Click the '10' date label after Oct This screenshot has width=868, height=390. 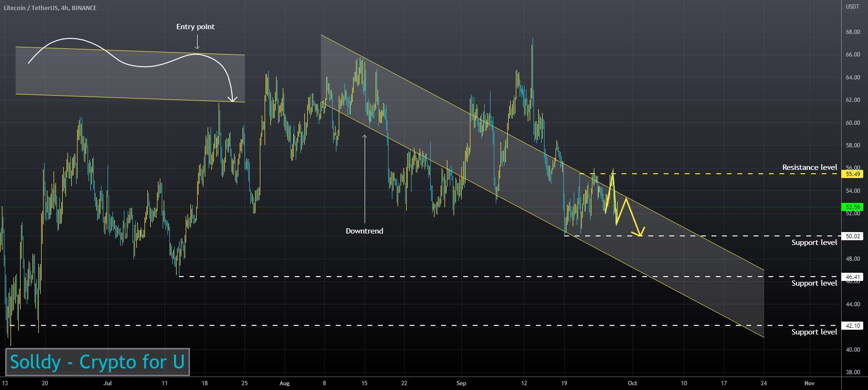click(684, 383)
